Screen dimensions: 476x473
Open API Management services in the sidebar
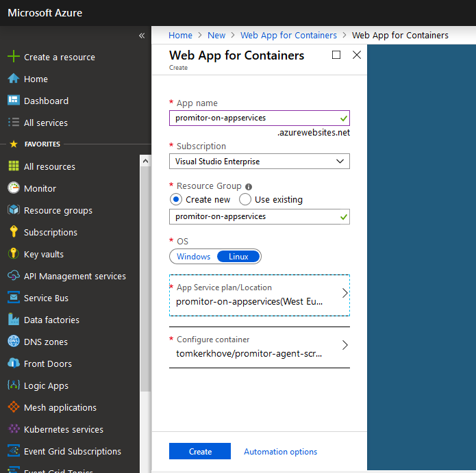75,277
